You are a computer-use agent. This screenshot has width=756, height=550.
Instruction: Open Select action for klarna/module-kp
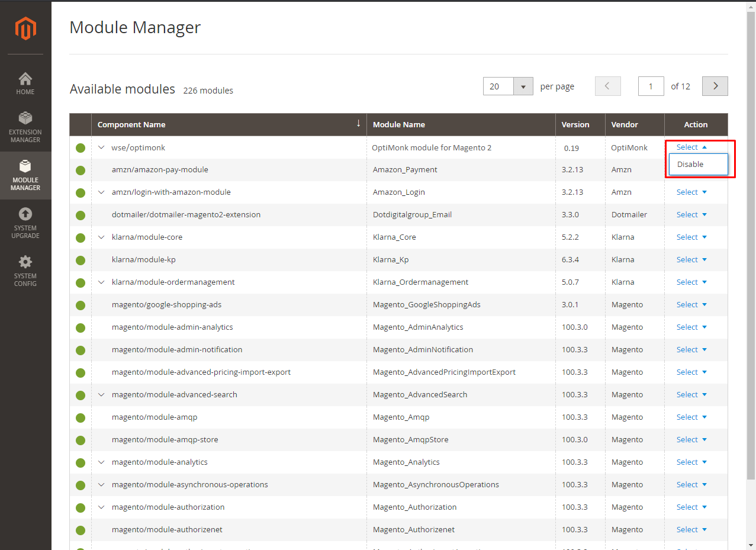click(691, 259)
